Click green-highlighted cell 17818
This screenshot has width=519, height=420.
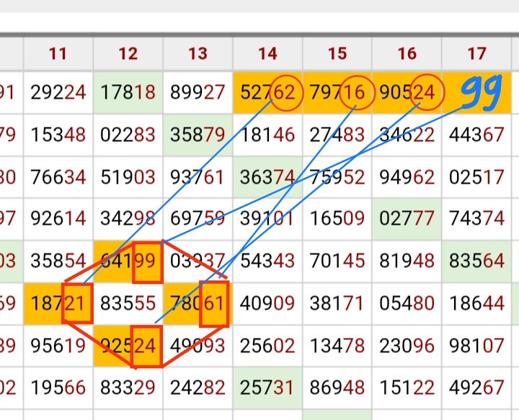(128, 92)
